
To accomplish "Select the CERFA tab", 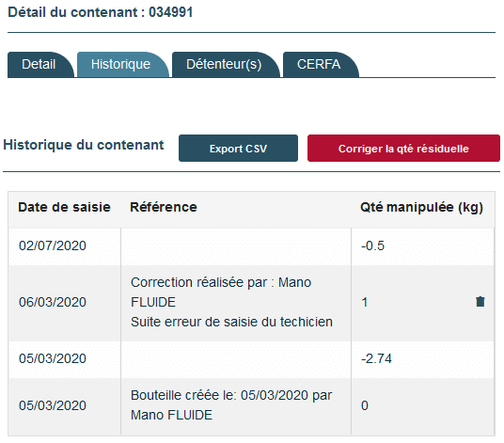I will click(320, 65).
